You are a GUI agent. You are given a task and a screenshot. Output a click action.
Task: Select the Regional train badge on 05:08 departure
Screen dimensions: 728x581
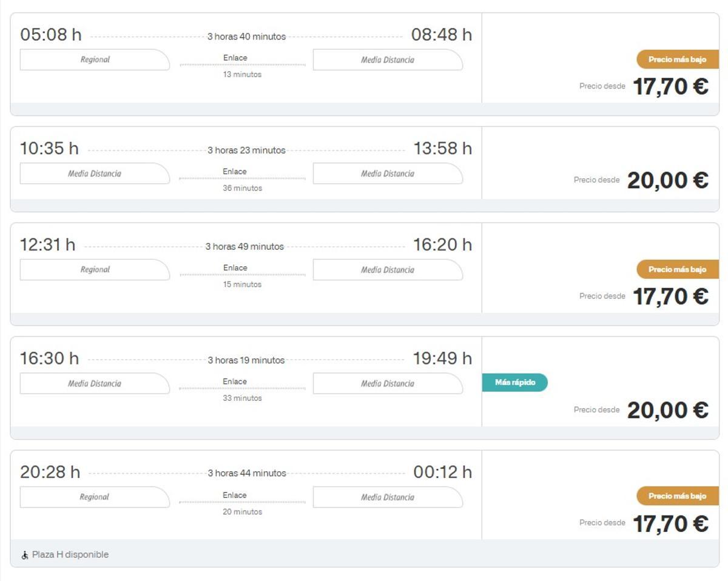pos(95,59)
